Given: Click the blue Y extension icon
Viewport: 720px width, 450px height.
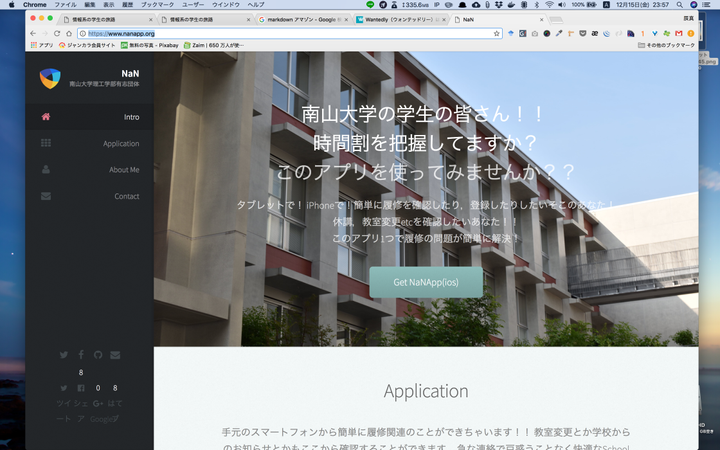Looking at the screenshot, I should click(x=655, y=34).
